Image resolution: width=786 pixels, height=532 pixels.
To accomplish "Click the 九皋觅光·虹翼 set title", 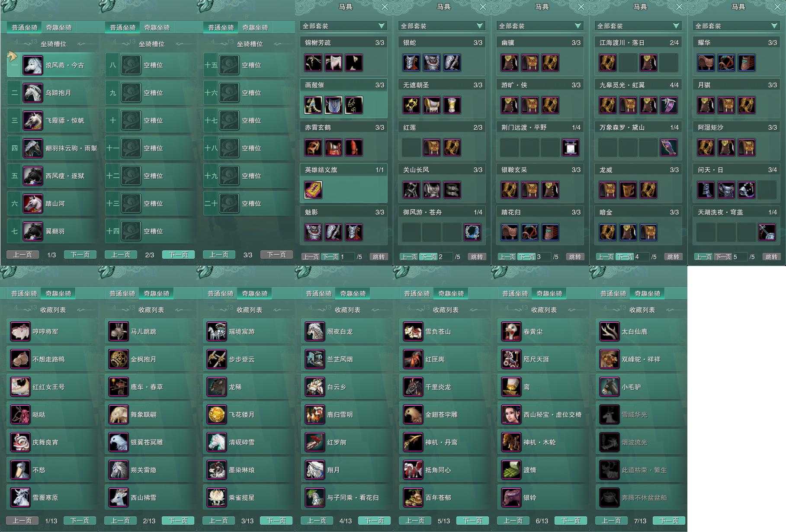I will pos(622,85).
